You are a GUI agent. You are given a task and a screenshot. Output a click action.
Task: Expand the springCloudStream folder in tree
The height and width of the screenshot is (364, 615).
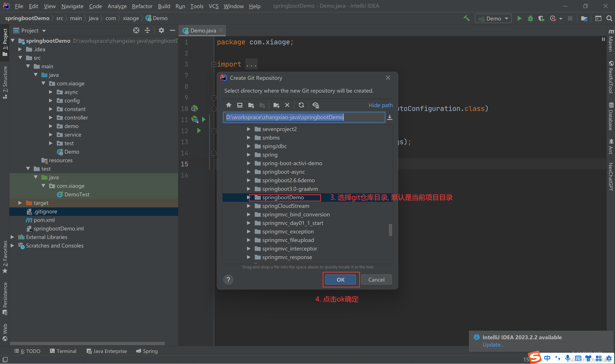[248, 206]
